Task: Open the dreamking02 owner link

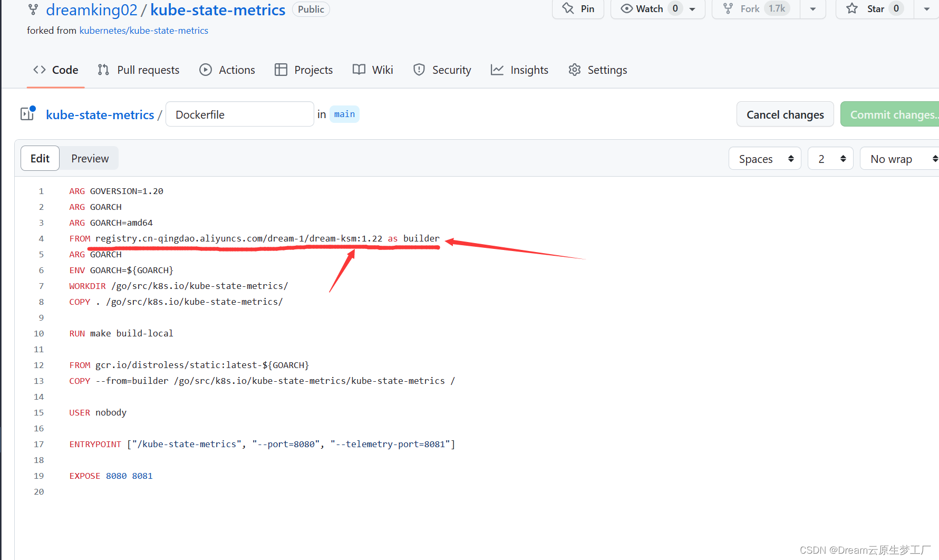Action: tap(92, 9)
